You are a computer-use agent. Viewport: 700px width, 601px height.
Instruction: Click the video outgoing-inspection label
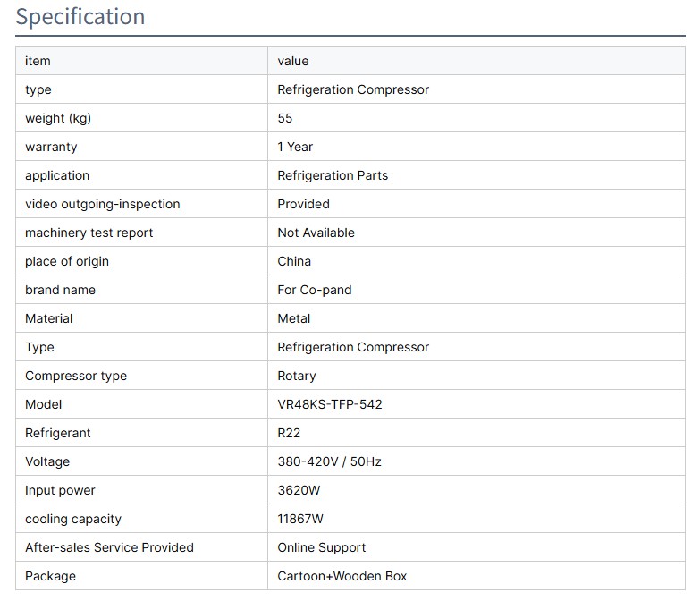[103, 204]
